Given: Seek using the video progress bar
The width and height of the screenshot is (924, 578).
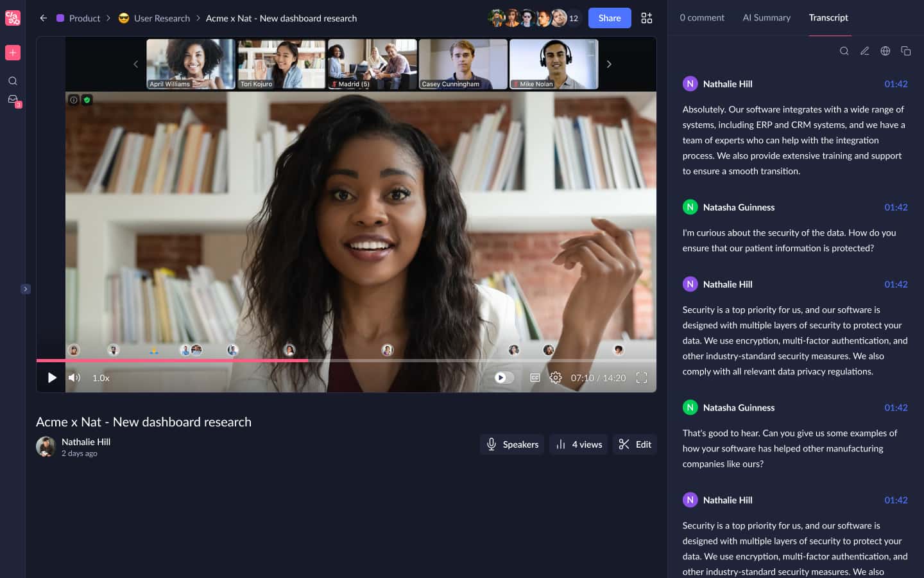Looking at the screenshot, I should (346, 359).
